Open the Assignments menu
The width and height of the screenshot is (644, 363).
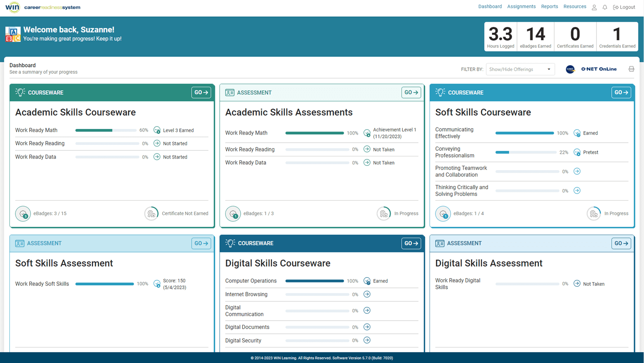coord(521,7)
